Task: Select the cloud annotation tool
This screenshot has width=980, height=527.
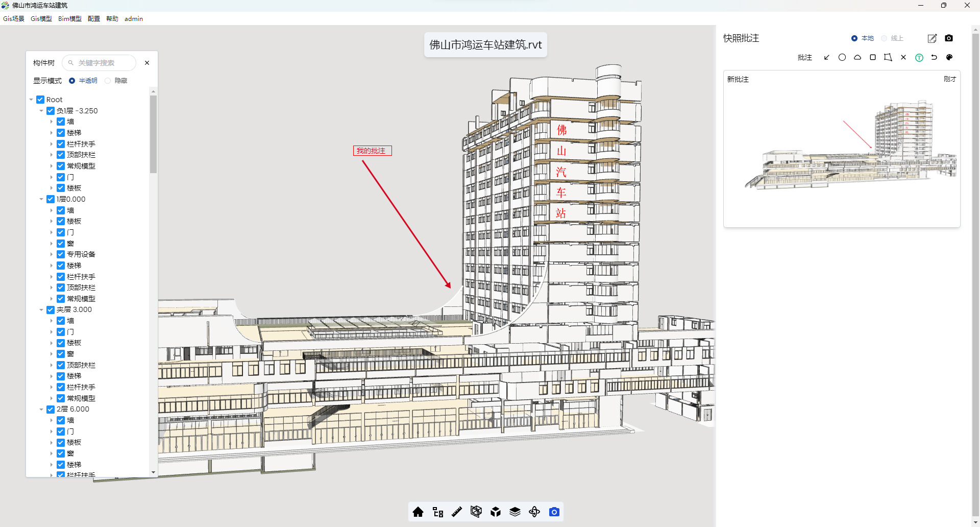Action: pyautogui.click(x=857, y=57)
